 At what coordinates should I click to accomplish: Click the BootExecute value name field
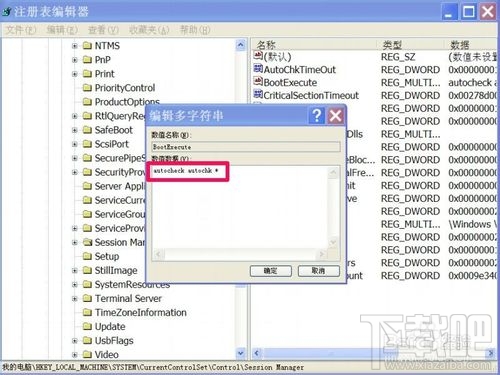point(246,147)
